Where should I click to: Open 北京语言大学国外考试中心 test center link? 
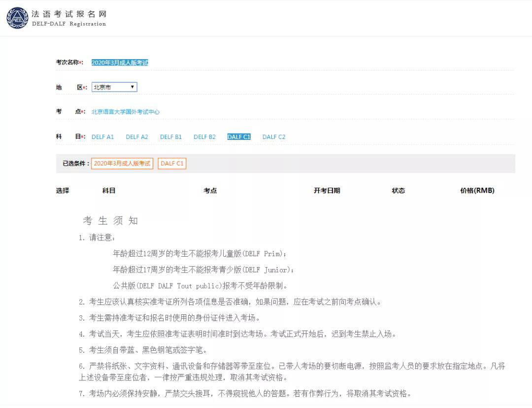(x=127, y=112)
